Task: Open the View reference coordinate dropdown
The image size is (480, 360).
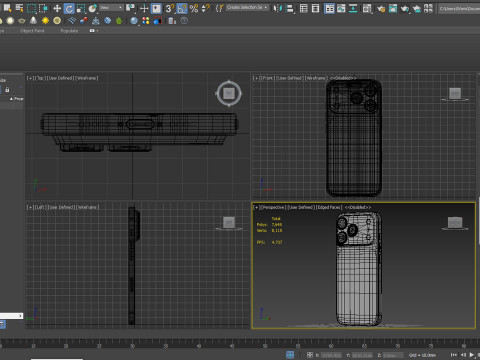Action: 112,7
